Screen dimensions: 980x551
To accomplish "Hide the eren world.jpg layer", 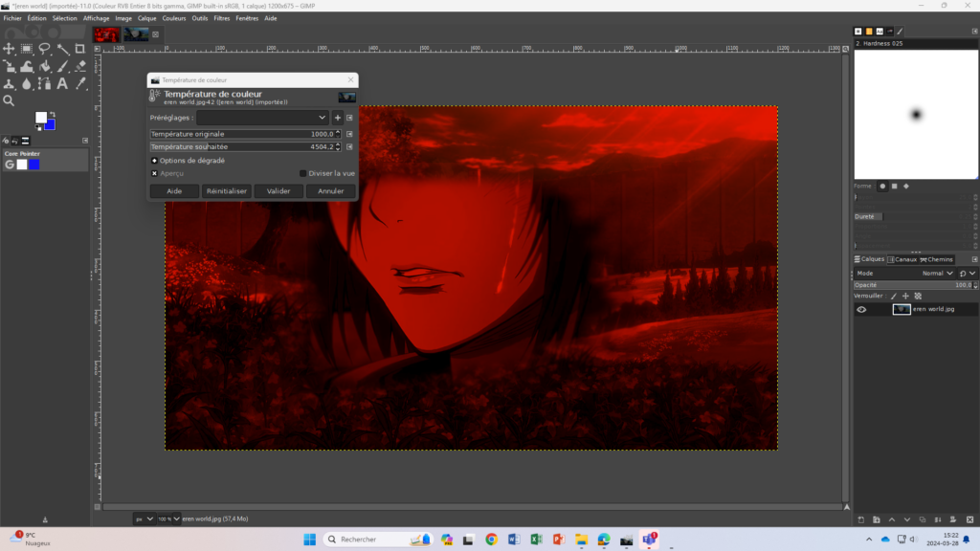I will coord(861,309).
